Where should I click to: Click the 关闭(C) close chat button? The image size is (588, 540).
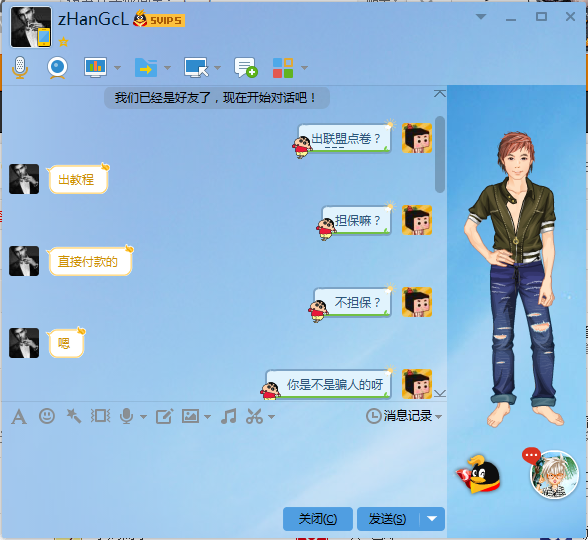click(318, 519)
